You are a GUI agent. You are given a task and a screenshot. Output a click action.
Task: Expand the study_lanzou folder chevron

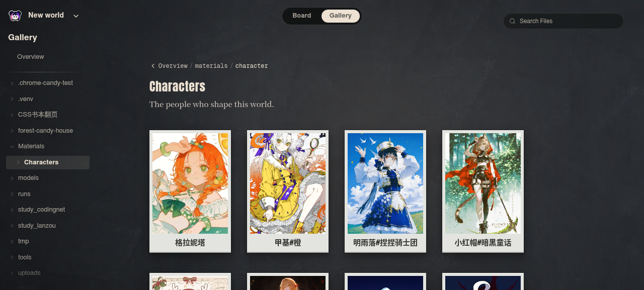coord(12,226)
